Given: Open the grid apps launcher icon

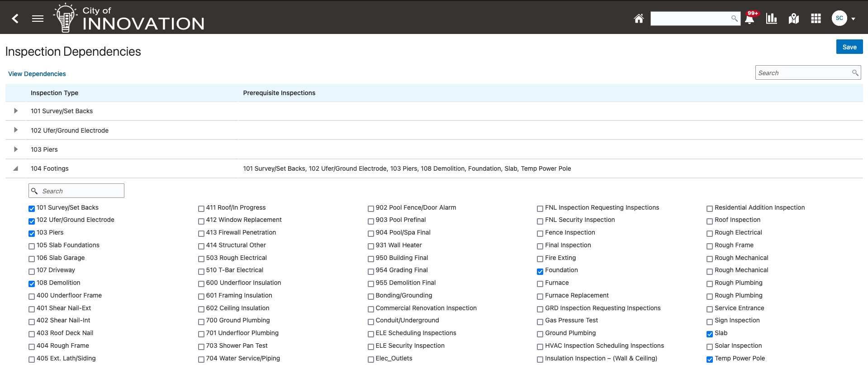Looking at the screenshot, I should tap(816, 19).
